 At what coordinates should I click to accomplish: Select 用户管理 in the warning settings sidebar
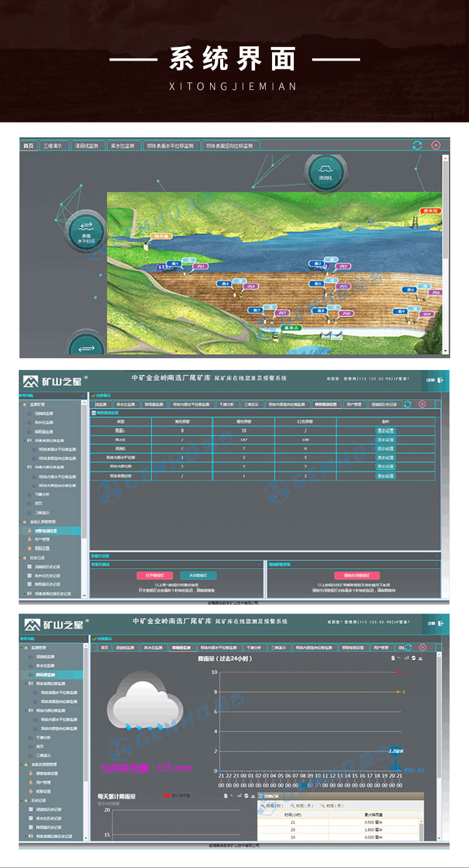[x=43, y=539]
